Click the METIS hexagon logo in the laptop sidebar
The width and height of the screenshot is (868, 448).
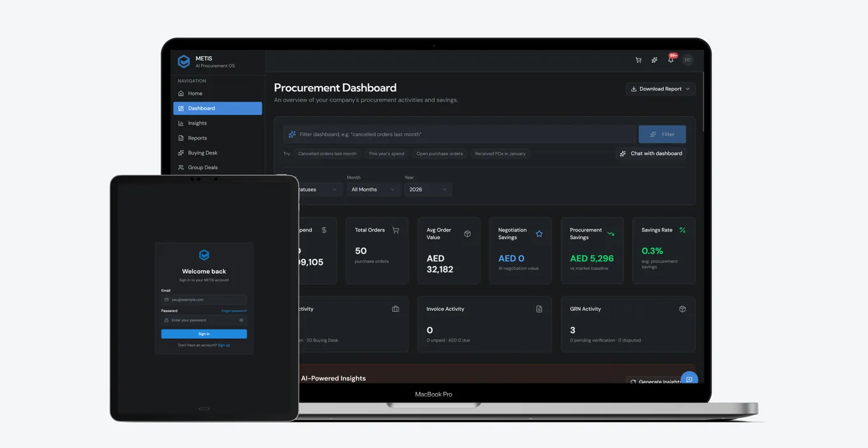point(184,61)
